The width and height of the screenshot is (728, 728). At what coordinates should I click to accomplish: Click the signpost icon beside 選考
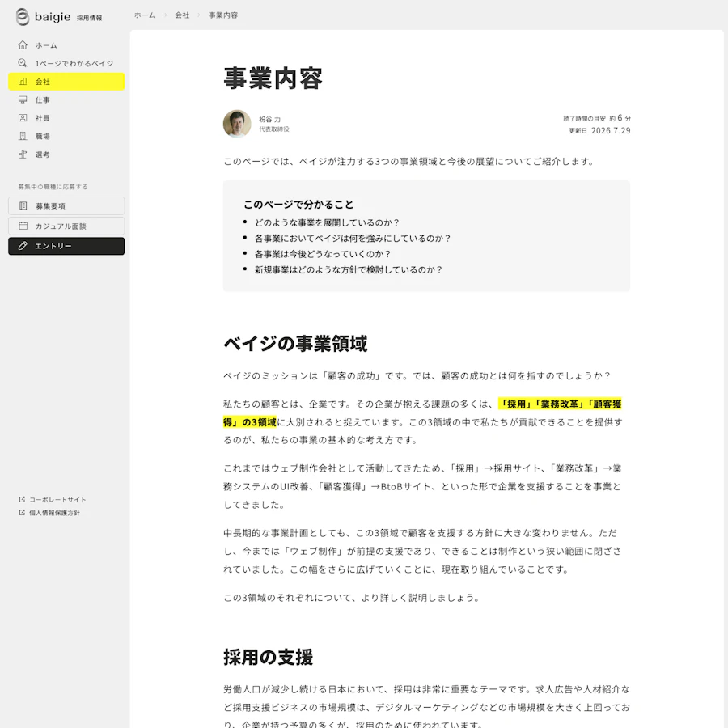pyautogui.click(x=23, y=154)
